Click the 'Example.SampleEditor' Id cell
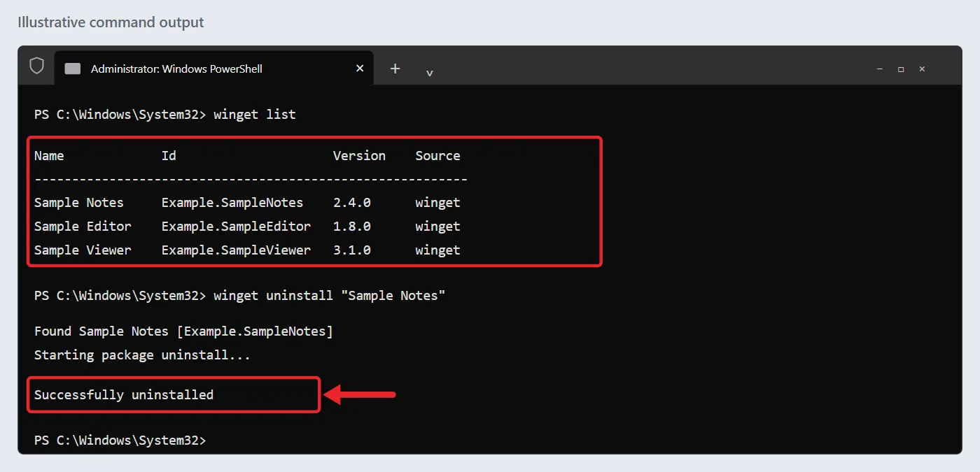This screenshot has width=980, height=472. click(236, 227)
